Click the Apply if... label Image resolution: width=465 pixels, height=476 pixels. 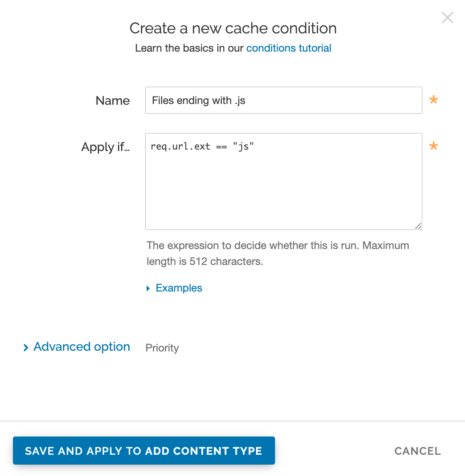tap(106, 147)
